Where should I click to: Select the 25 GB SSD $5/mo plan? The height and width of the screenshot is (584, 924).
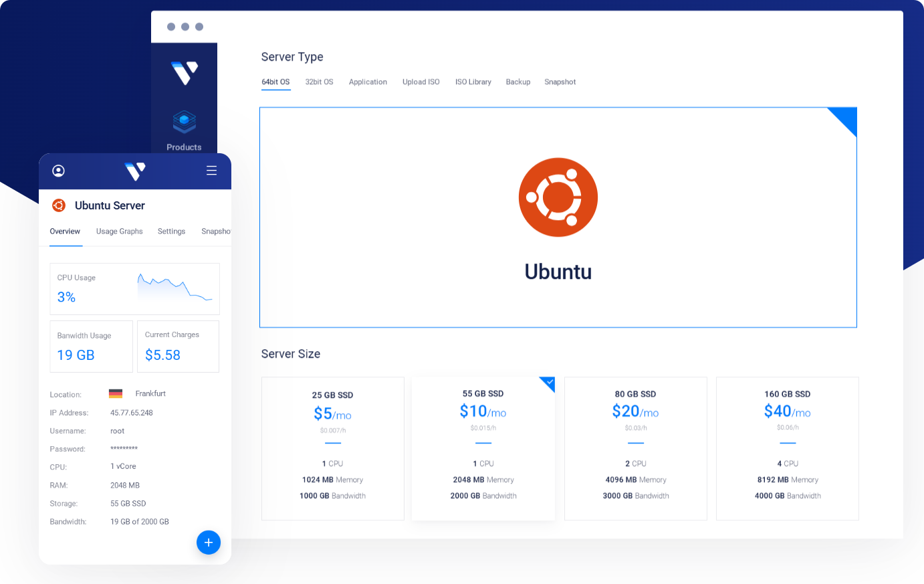332,448
